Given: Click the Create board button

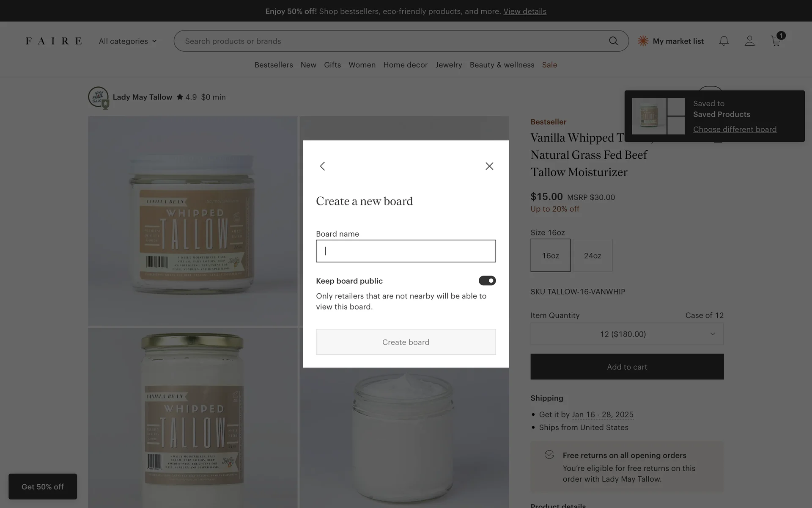Looking at the screenshot, I should point(406,342).
